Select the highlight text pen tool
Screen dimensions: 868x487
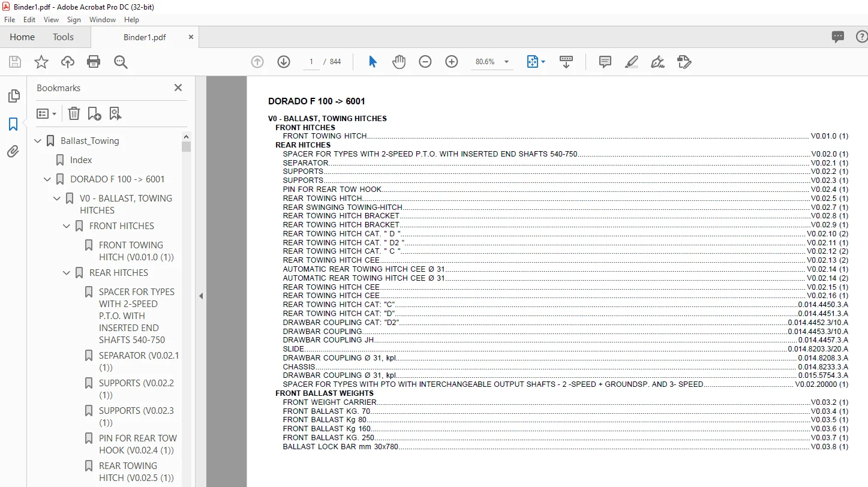[631, 62]
